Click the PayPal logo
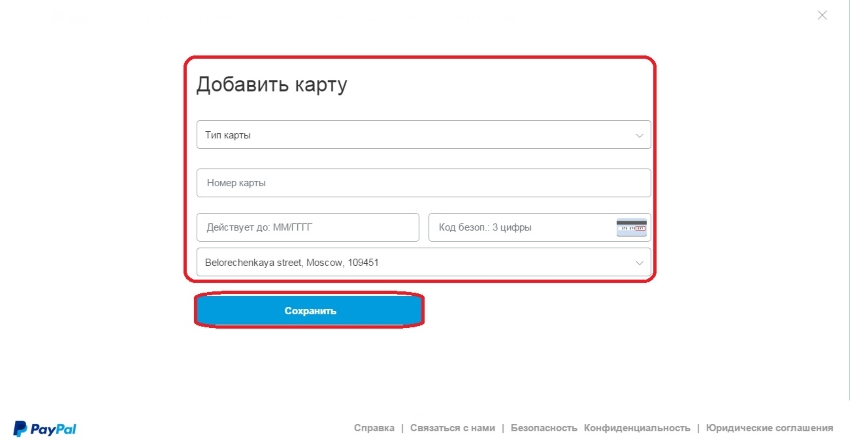Image resolution: width=850 pixels, height=445 pixels. pos(44,429)
